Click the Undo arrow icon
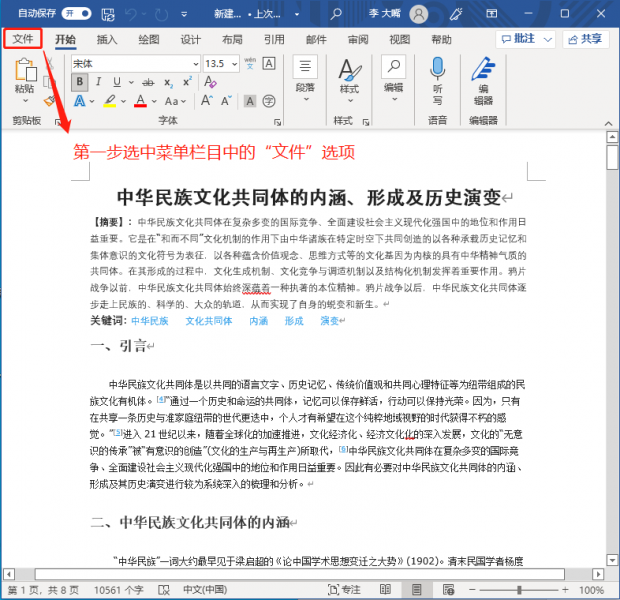This screenshot has width=620, height=600. click(131, 15)
